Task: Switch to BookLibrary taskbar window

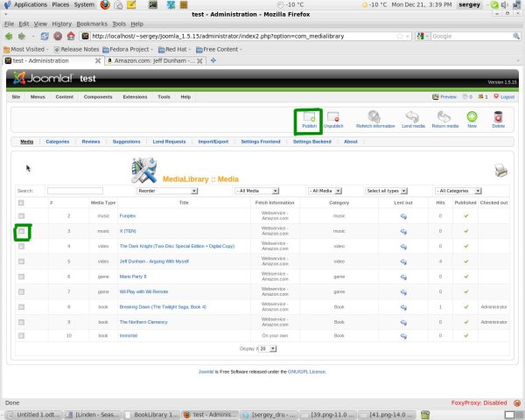Action: pos(152,415)
